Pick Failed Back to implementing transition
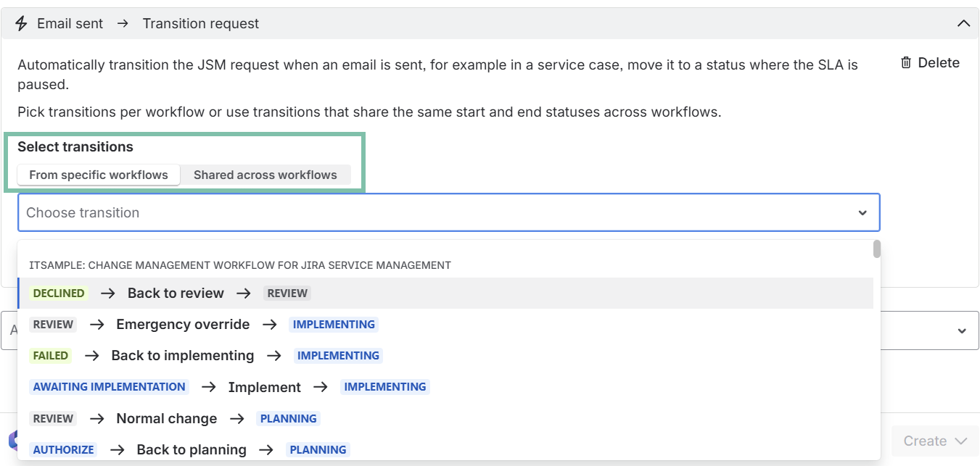980x466 pixels. pyautogui.click(x=183, y=356)
